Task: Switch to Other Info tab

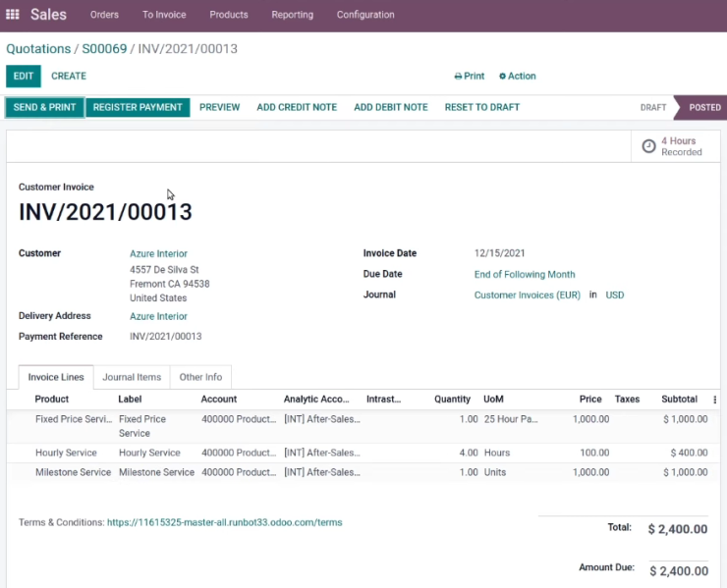Action: click(200, 377)
